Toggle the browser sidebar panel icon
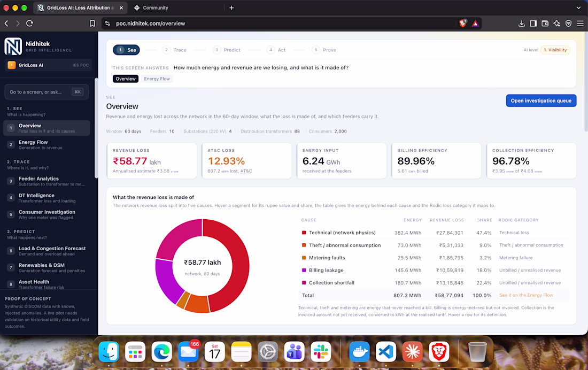 (533, 24)
